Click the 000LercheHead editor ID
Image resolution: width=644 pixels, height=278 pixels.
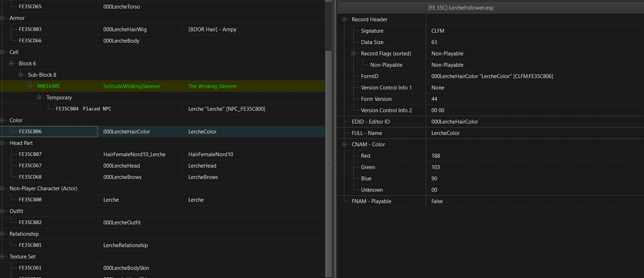[122, 166]
